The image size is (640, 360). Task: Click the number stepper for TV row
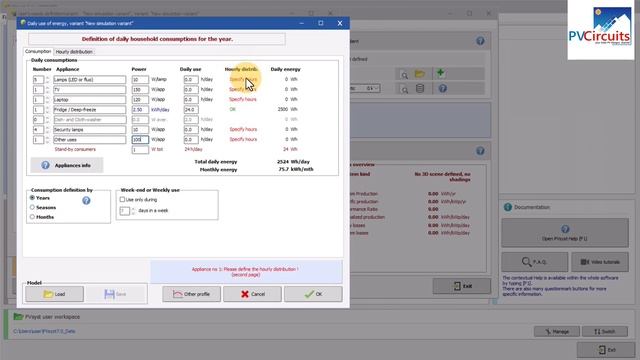coord(47,89)
